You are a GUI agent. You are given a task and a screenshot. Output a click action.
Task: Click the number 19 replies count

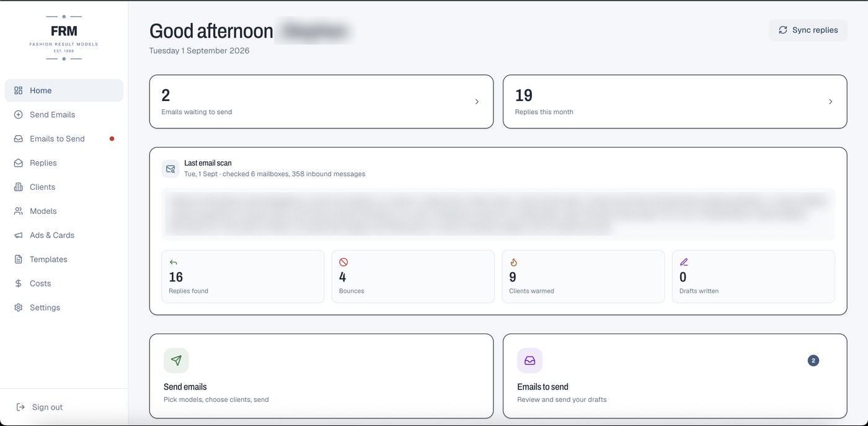[x=524, y=95]
